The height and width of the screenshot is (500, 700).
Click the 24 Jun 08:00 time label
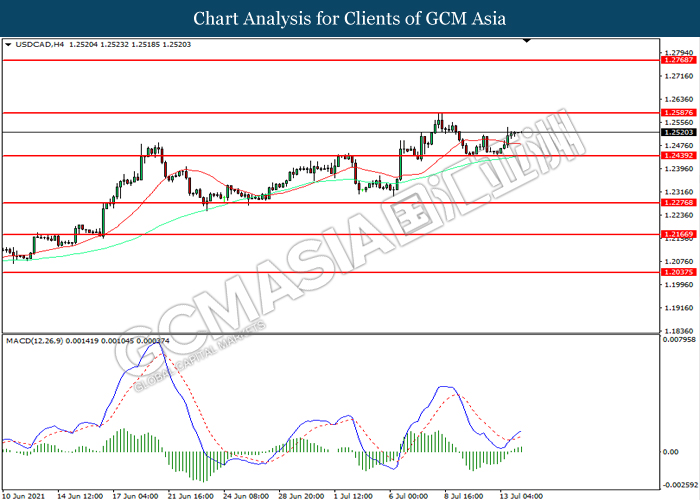coord(246,496)
